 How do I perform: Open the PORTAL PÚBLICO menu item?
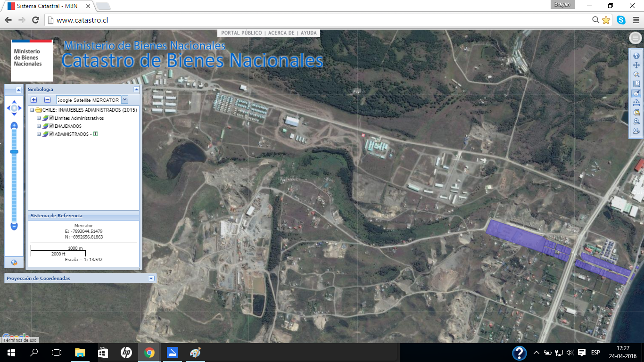(x=241, y=33)
